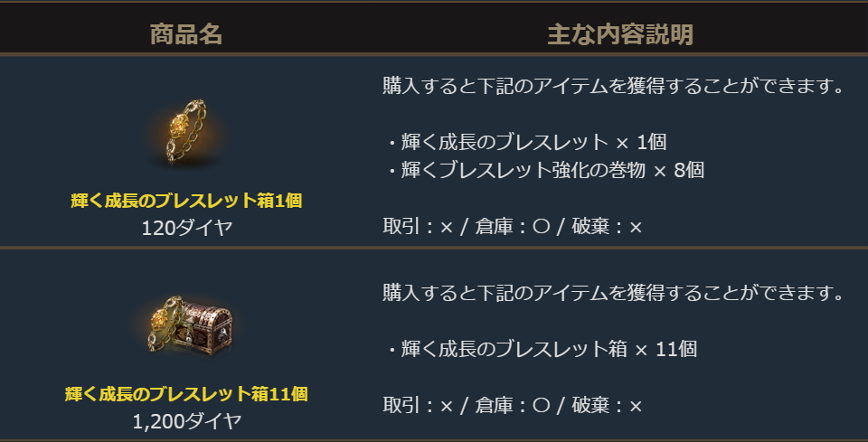Image resolution: width=868 pixels, height=442 pixels.
Task: Click the second row's 購入すると下記の description sentence
Action: point(613,294)
